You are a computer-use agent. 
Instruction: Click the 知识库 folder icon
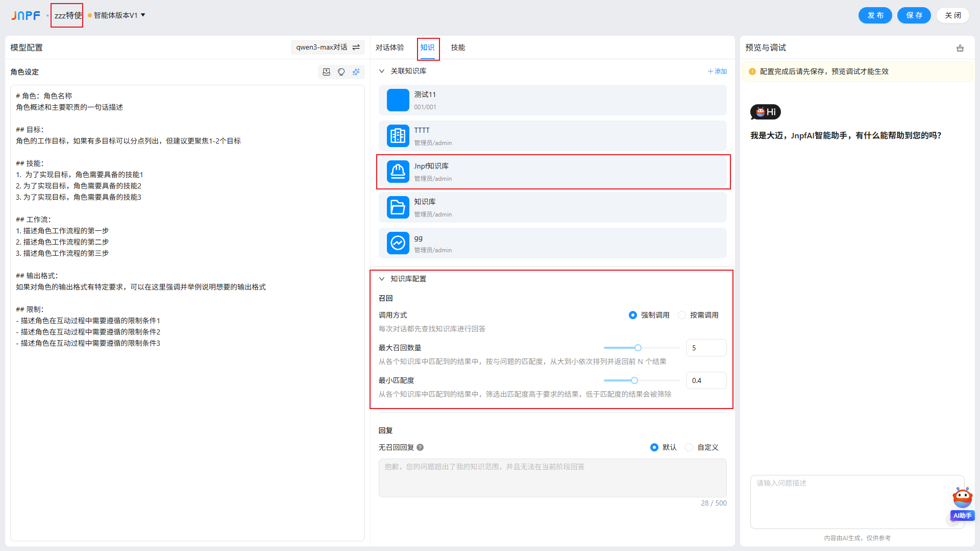[x=398, y=207]
